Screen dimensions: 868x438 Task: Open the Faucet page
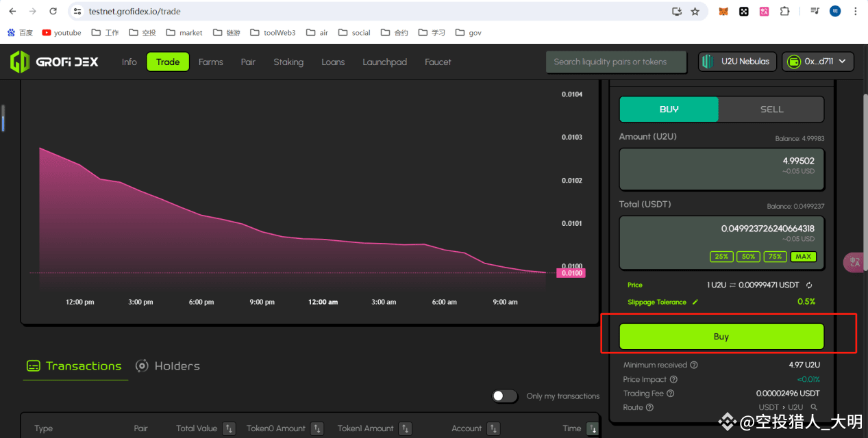(438, 62)
